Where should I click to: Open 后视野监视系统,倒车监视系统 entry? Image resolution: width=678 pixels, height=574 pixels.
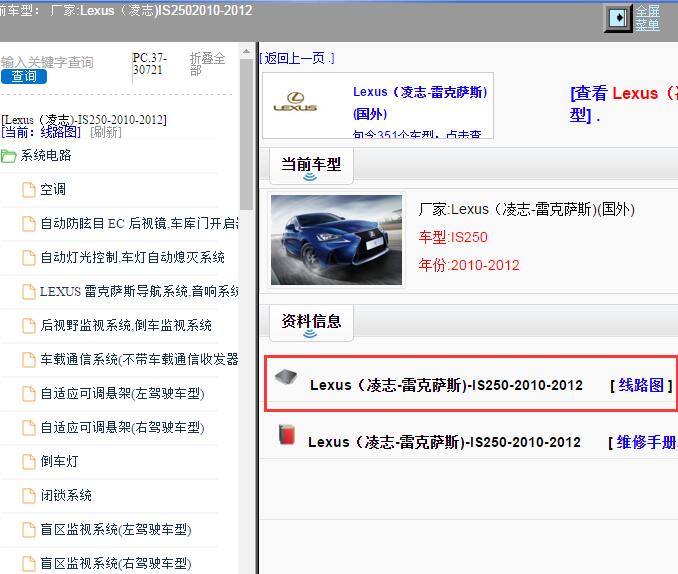coord(126,325)
